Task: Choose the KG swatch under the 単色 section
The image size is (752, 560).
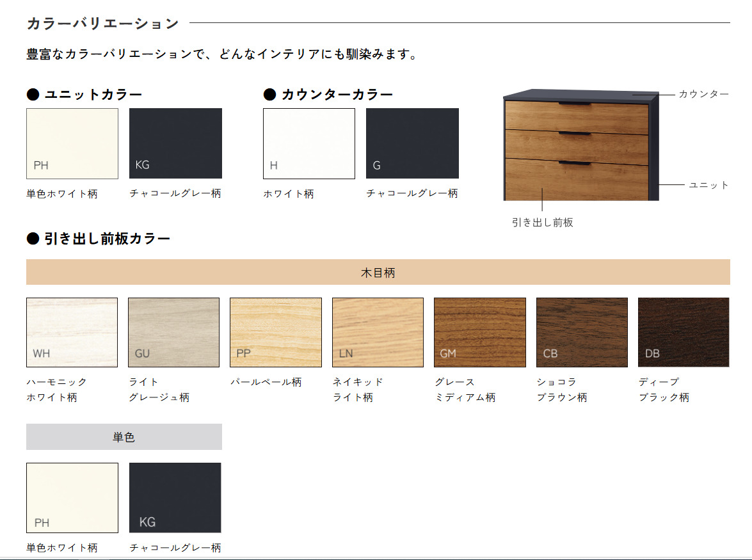Action: tap(175, 497)
